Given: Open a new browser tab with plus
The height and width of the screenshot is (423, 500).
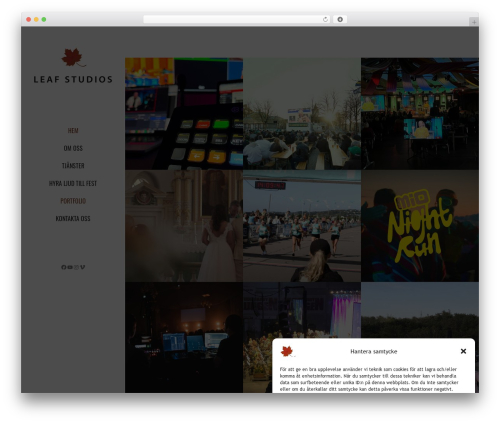Looking at the screenshot, I should point(474,22).
